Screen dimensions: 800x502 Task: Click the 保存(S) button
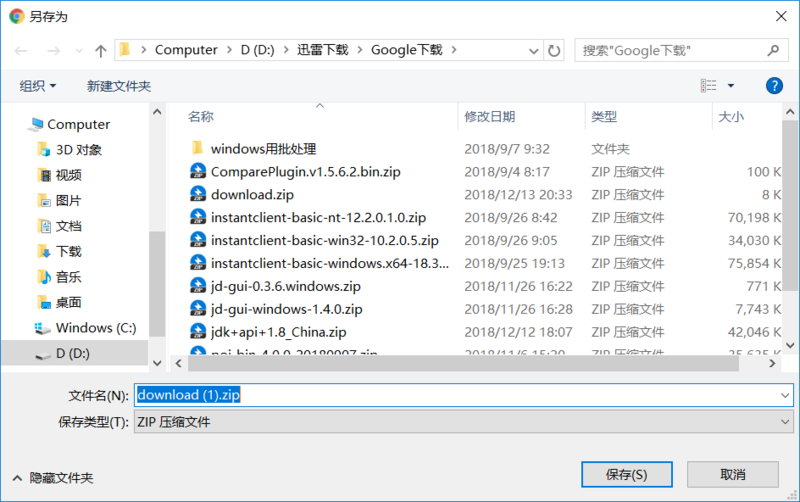(627, 474)
